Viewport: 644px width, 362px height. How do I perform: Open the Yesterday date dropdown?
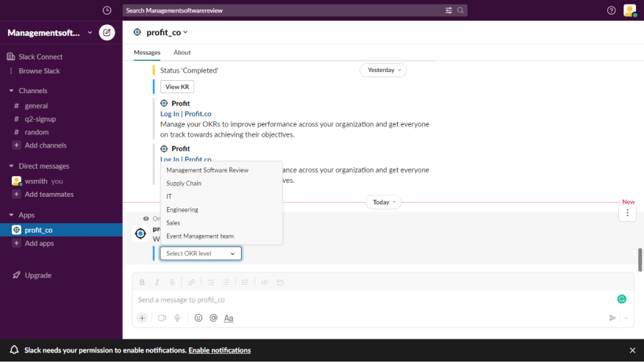coord(383,70)
